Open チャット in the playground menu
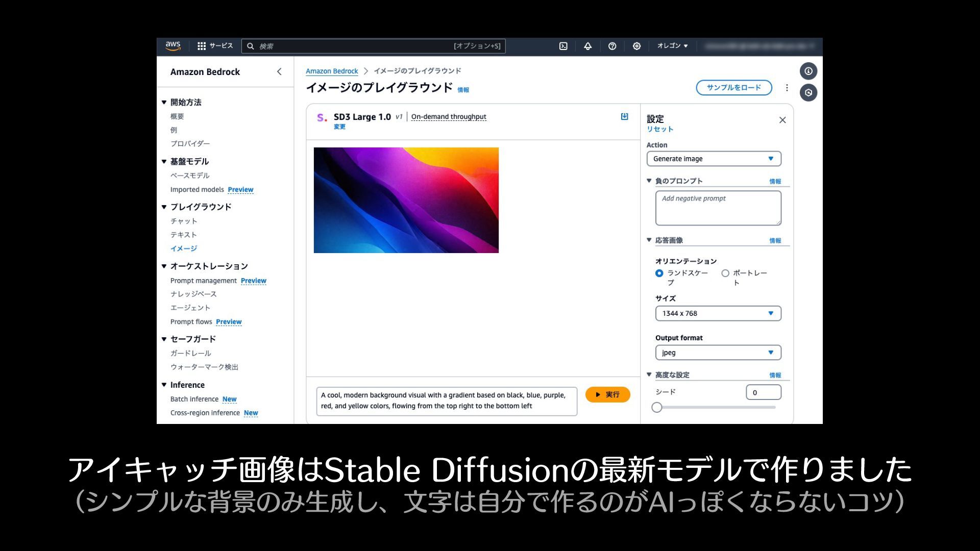This screenshot has width=980, height=551. coord(184,221)
